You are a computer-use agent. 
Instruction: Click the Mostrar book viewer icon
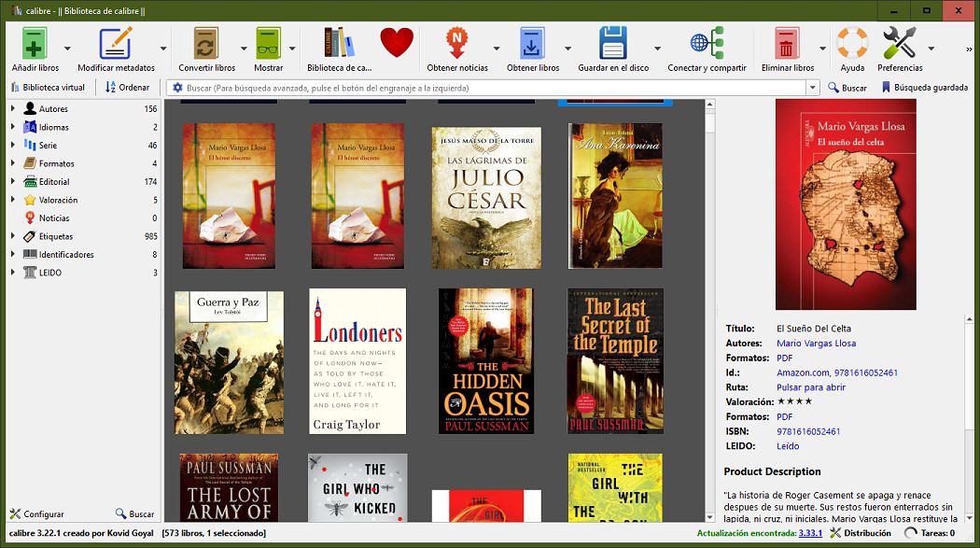point(268,43)
